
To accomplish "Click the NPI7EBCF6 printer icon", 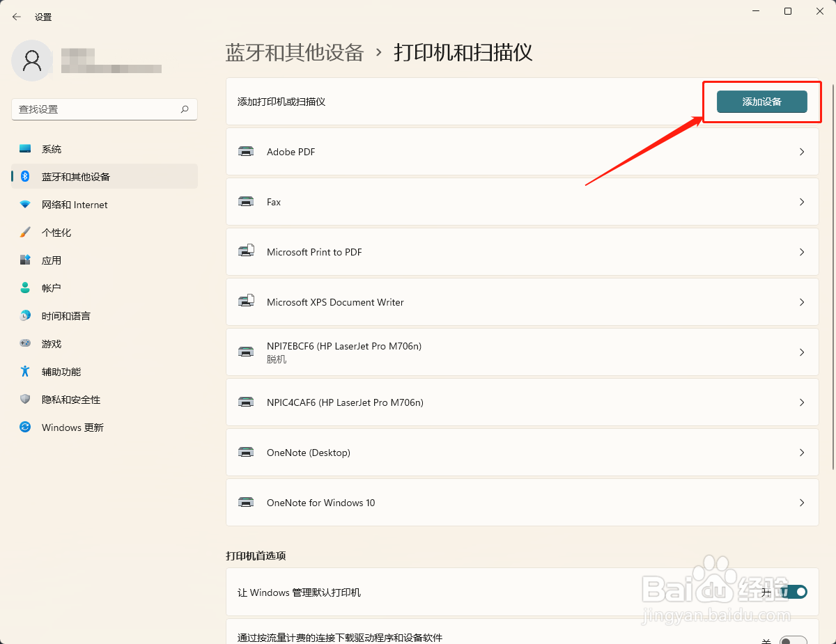I will pos(246,352).
